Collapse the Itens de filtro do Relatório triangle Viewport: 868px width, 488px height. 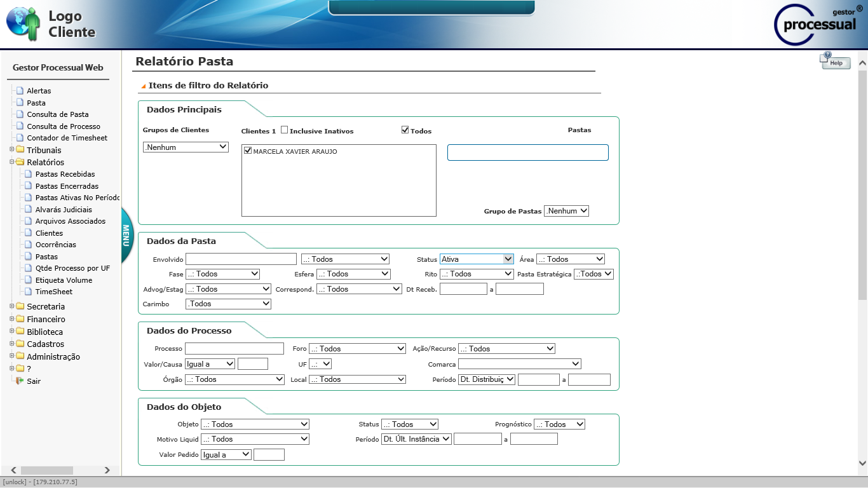point(144,86)
